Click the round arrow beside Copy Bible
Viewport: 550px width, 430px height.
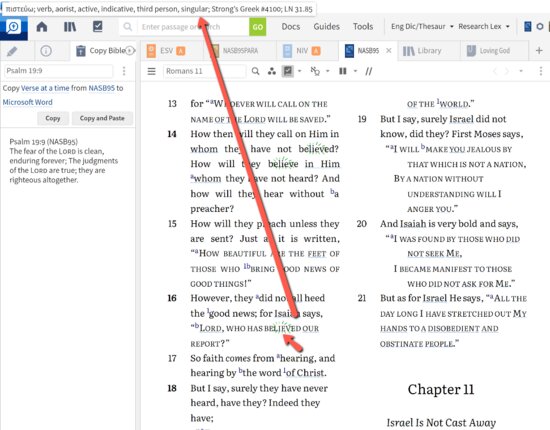coord(130,51)
